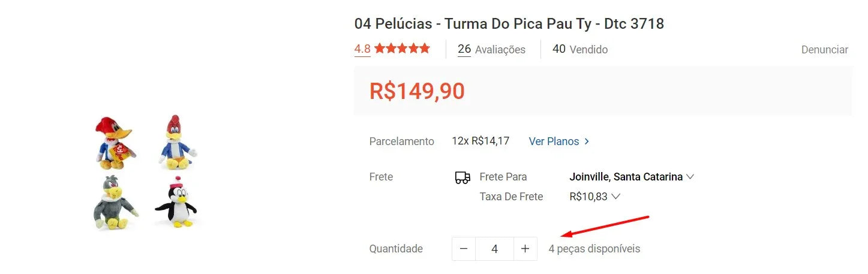Click the chevron next to Ver Planos
Screen dimensions: 868x274
point(587,141)
